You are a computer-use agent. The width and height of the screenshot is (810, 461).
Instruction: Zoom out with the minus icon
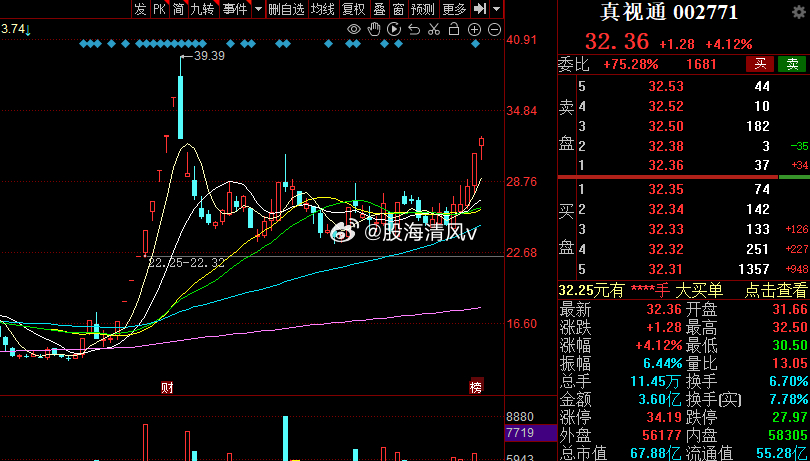pyautogui.click(x=494, y=30)
